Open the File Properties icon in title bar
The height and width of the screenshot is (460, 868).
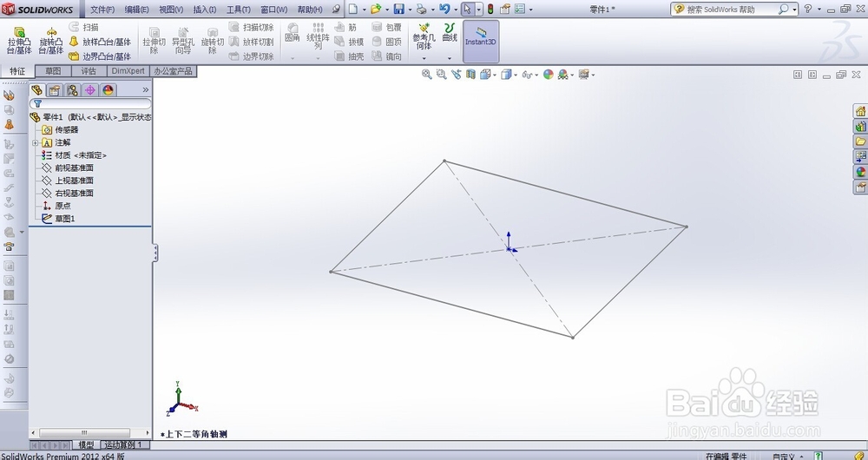point(505,9)
